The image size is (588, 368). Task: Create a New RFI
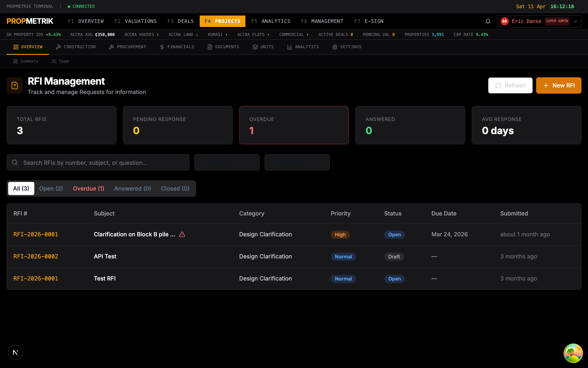click(559, 85)
